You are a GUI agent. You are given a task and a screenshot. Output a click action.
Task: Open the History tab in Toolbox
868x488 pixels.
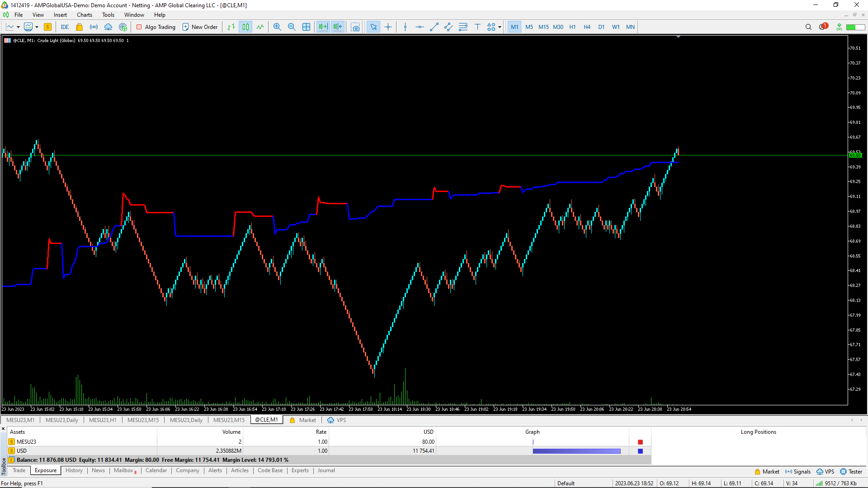coord(74,470)
